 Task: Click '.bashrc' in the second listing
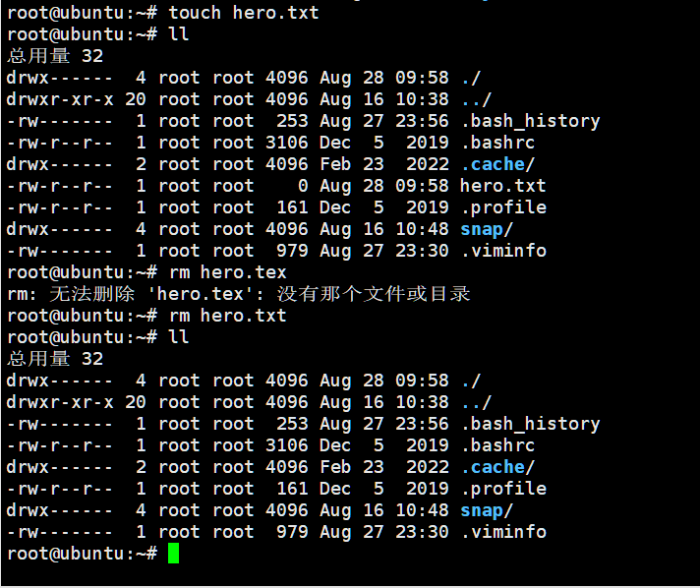pyautogui.click(x=497, y=445)
